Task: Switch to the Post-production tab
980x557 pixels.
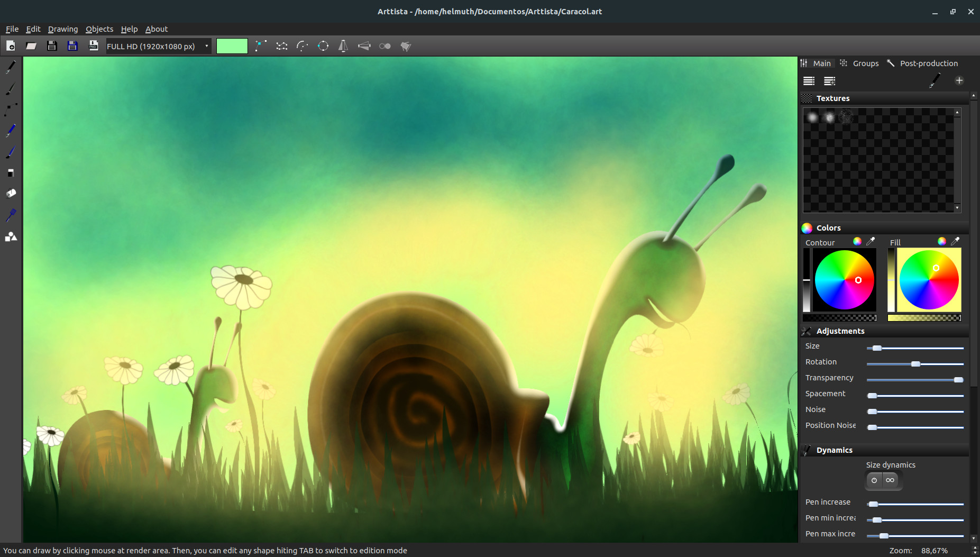Action: coord(927,63)
